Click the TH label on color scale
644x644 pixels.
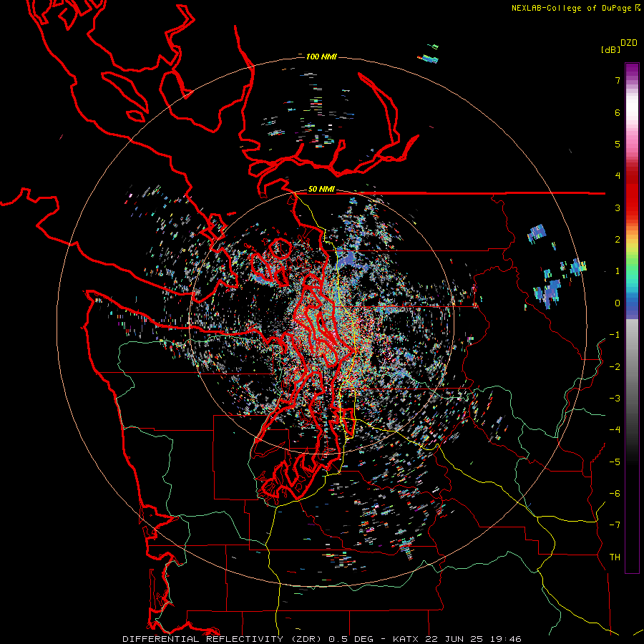click(x=615, y=557)
